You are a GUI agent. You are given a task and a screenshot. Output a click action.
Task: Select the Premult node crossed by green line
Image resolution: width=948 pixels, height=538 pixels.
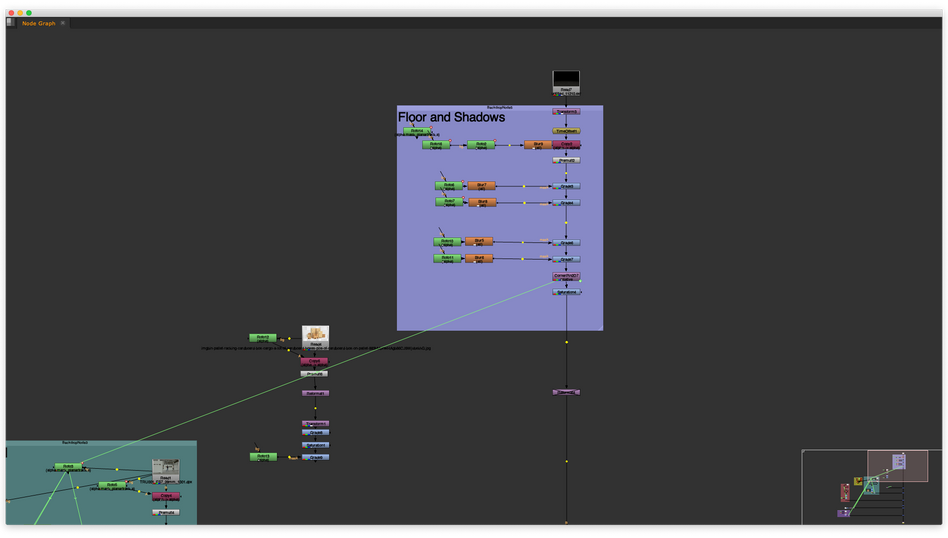(x=314, y=374)
